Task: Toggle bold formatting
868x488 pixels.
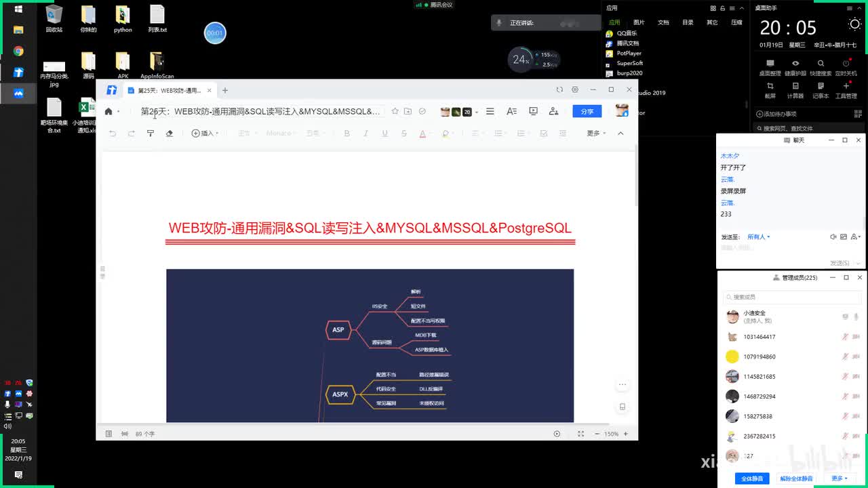Action: tap(347, 134)
